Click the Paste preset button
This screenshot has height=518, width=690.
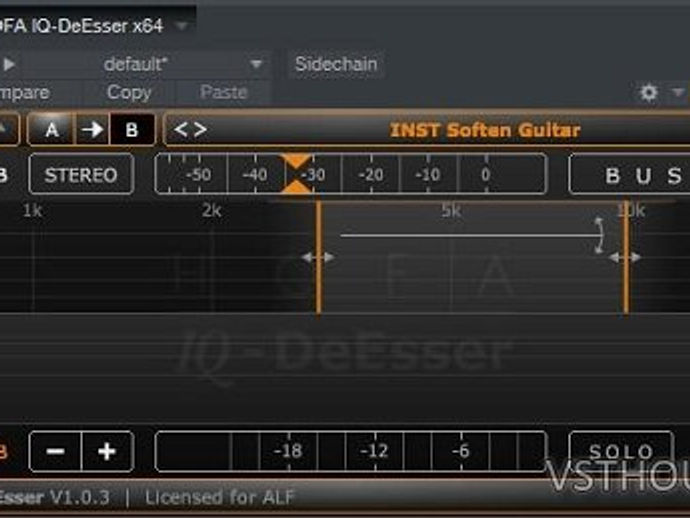click(x=224, y=92)
